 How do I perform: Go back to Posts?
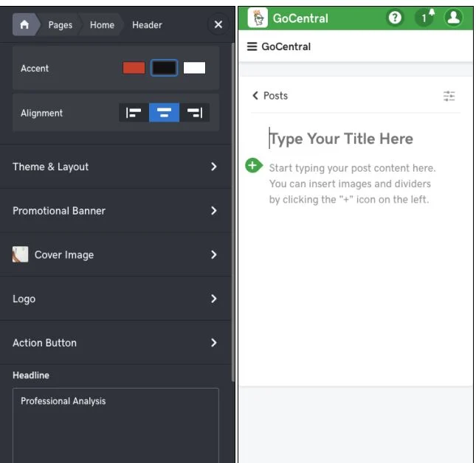point(270,96)
